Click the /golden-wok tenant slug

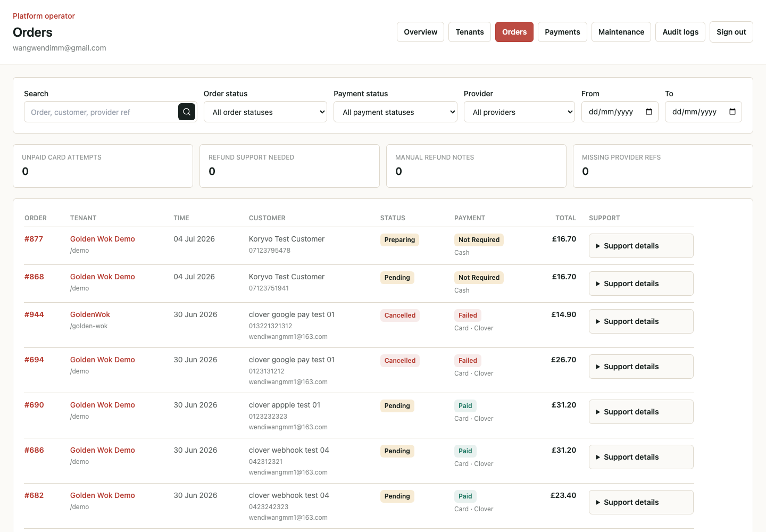(x=89, y=326)
